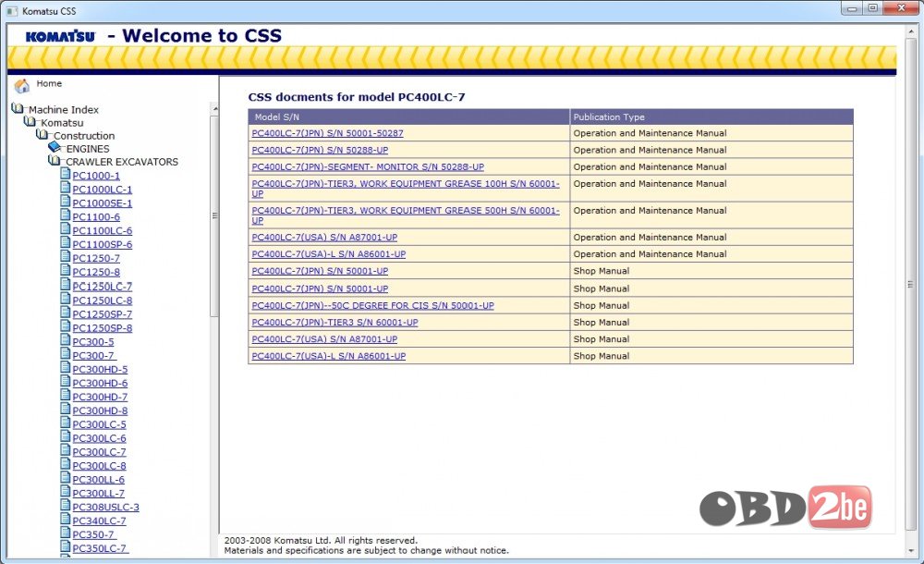Click the document icon beside PC1250LC-8

tap(66, 299)
